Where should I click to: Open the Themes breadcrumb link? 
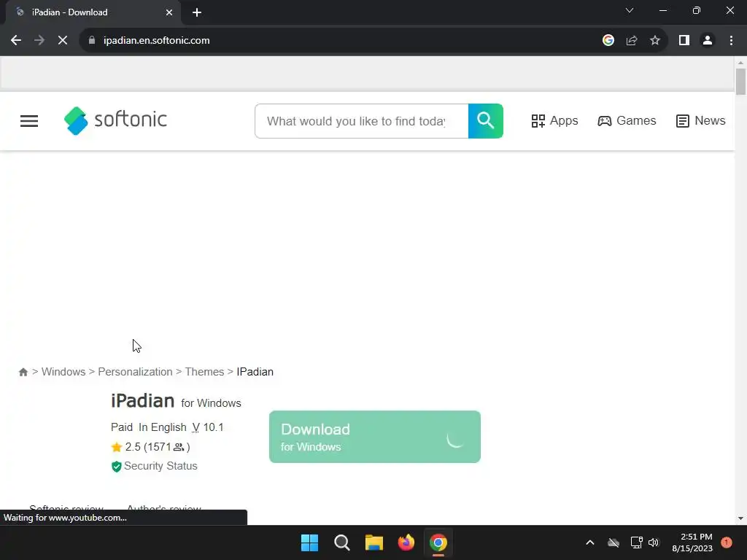204,372
